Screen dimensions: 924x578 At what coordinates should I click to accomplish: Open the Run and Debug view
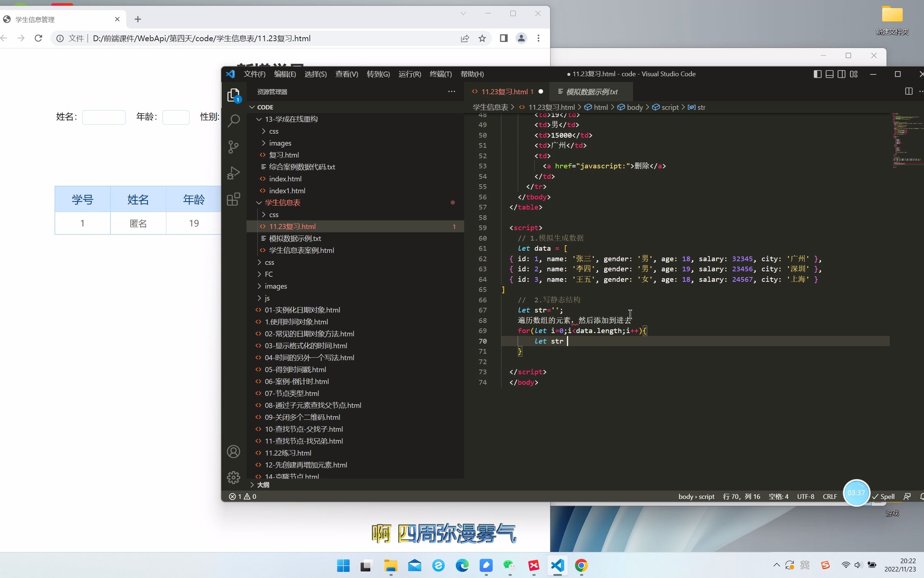[233, 173]
